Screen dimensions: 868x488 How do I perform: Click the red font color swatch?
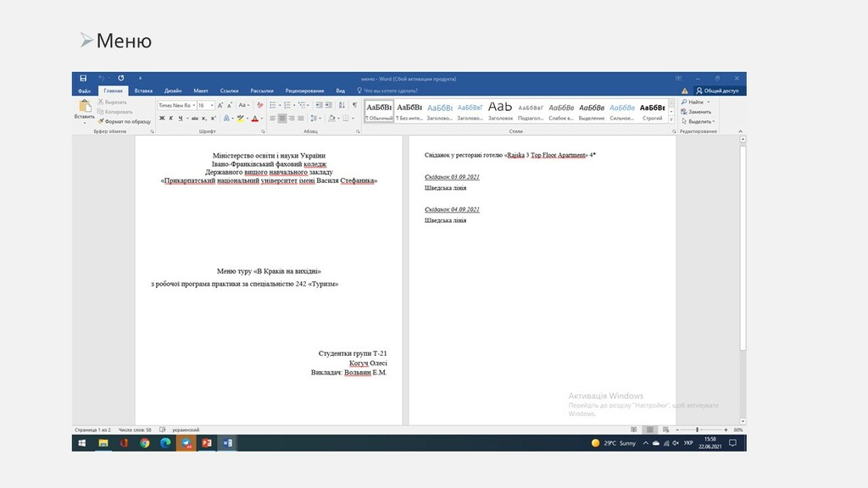coord(253,119)
